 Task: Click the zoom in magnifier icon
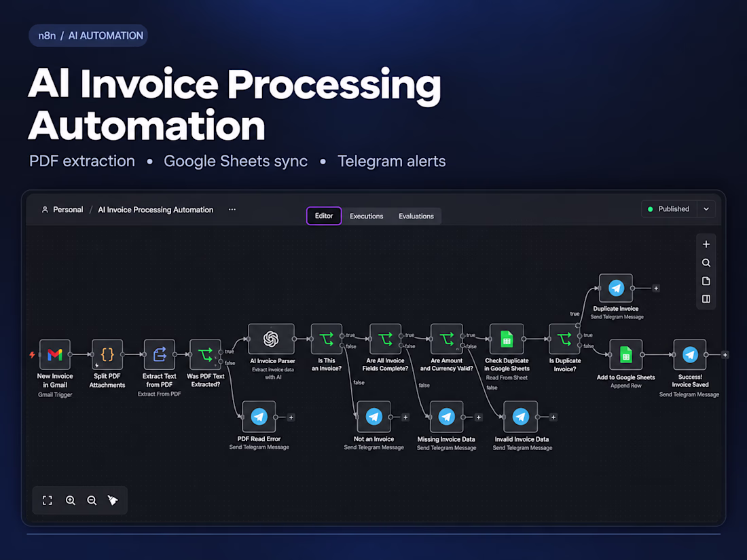click(x=71, y=500)
